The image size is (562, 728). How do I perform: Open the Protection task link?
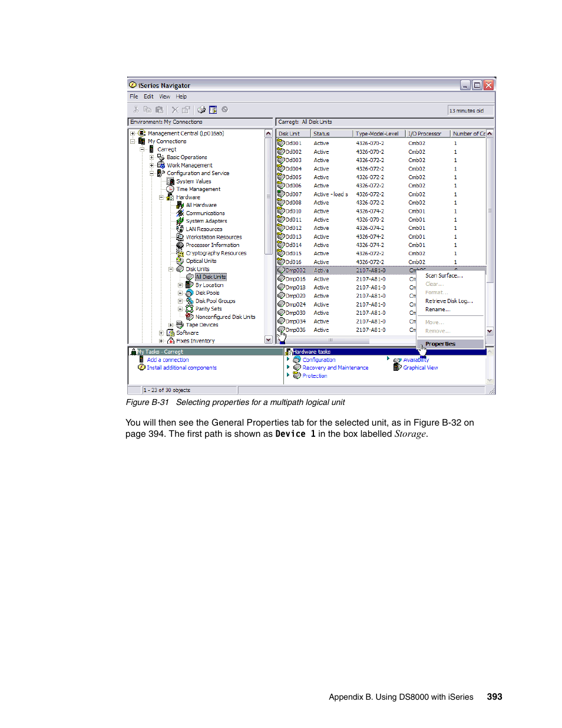(315, 375)
